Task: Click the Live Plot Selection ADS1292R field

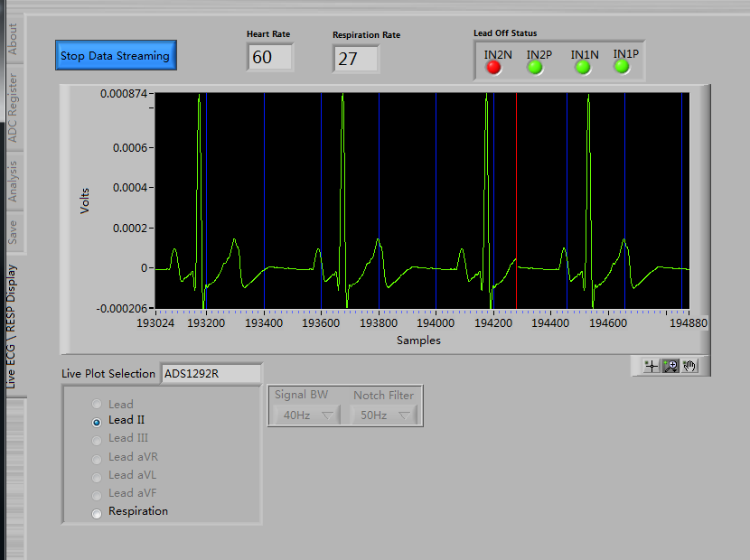Action: pyautogui.click(x=211, y=374)
